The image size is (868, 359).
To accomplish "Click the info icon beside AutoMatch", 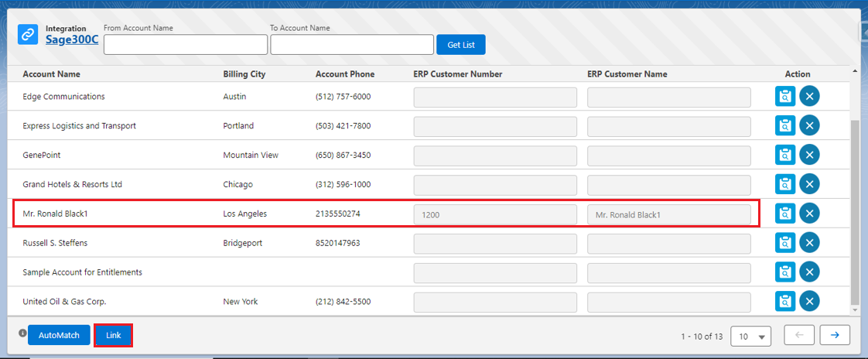I will tap(22, 333).
